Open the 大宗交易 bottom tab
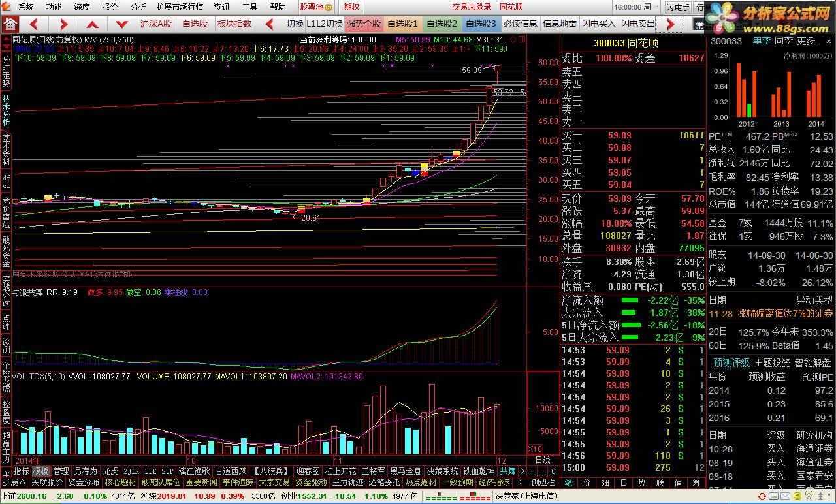Viewport: 836px width, 504px height. 274,482
